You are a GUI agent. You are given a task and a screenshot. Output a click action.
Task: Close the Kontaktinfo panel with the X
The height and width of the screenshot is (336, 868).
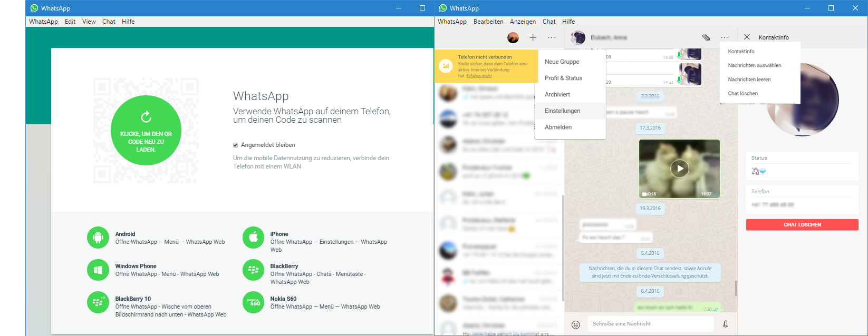(x=747, y=37)
